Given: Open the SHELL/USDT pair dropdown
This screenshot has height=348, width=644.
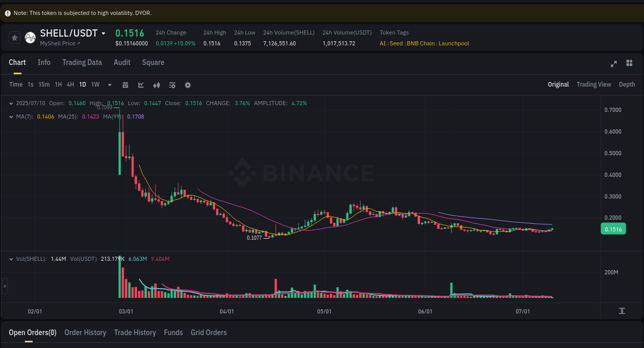Looking at the screenshot, I should click(x=103, y=33).
